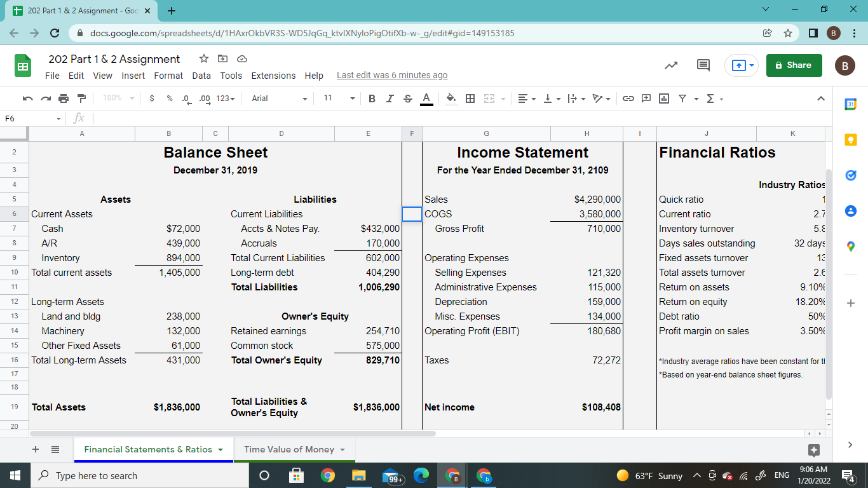Open the Borders tool
This screenshot has height=488, width=868.
[470, 98]
